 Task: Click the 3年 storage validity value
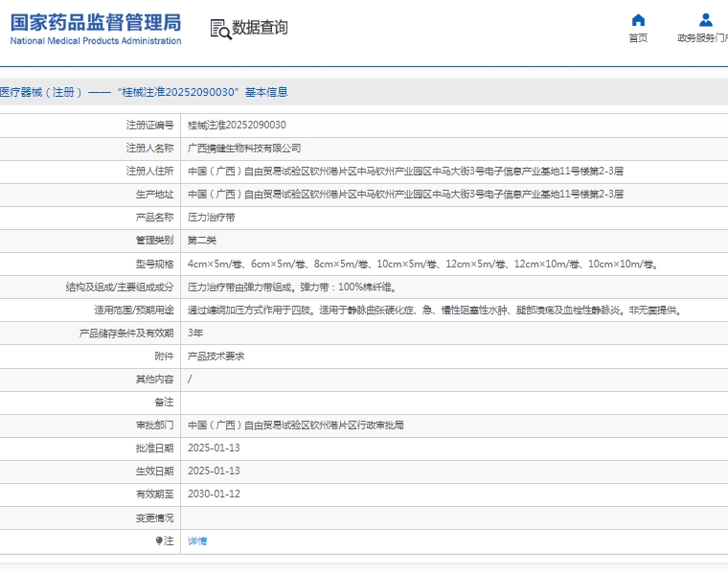[x=195, y=333]
